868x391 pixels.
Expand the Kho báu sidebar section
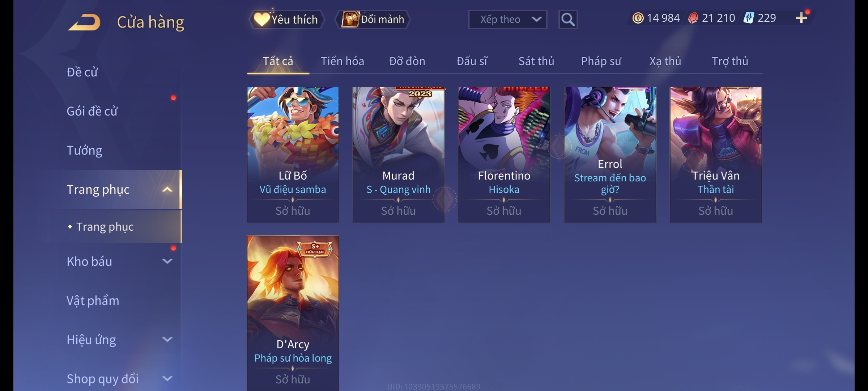(x=167, y=261)
